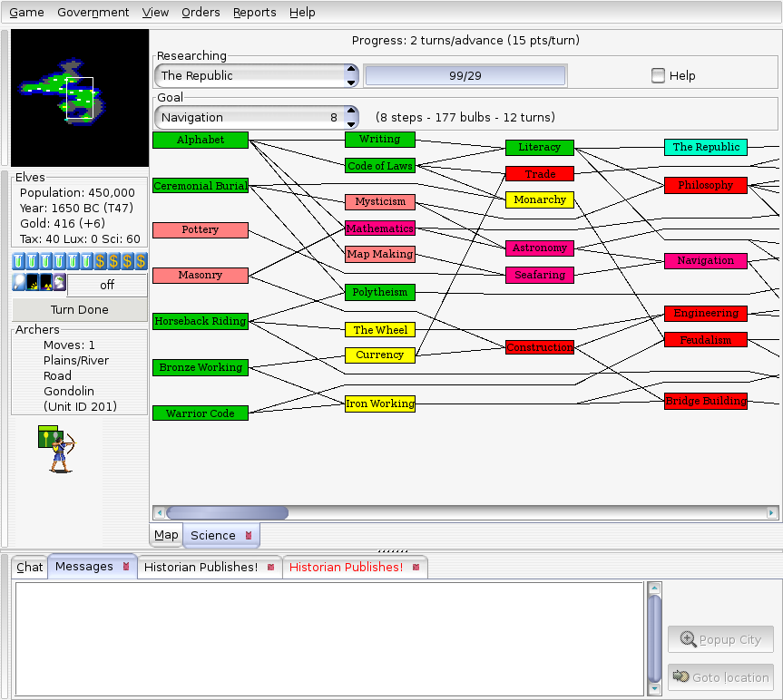Image resolution: width=783 pixels, height=700 pixels.
Task: Select the Literacy tech node
Action: point(540,148)
